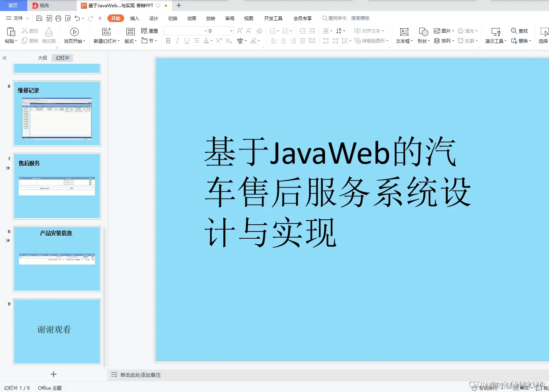Click the orange 开始 ribbon button

coord(115,18)
